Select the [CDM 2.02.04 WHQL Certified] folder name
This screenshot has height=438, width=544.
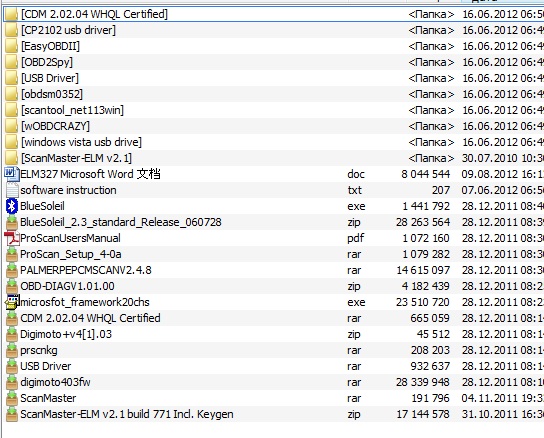click(94, 14)
